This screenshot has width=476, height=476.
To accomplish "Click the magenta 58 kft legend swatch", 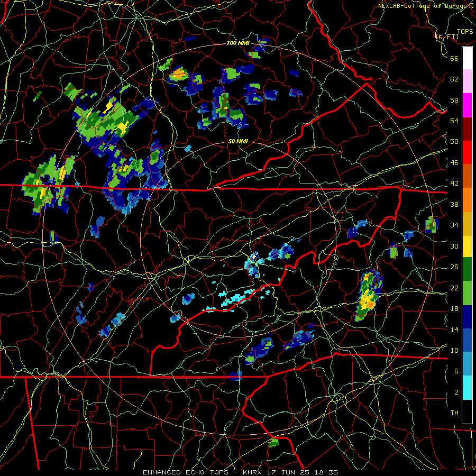I will 467,105.
